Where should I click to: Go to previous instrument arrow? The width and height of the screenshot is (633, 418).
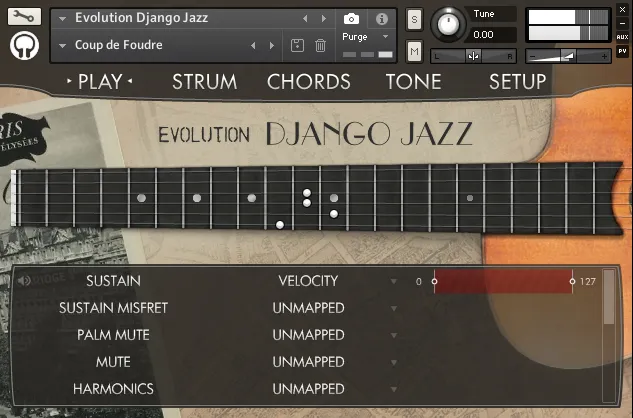(305, 19)
